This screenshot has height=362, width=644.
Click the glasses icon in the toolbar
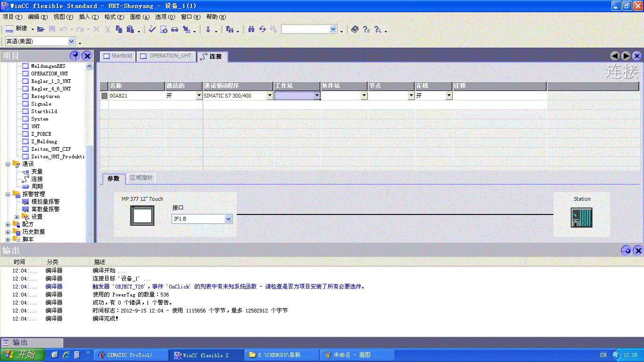[174, 29]
